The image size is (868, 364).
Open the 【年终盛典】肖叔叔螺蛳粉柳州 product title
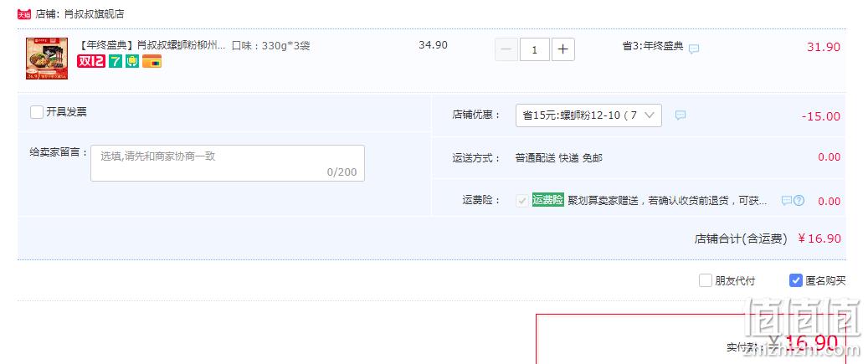click(153, 46)
